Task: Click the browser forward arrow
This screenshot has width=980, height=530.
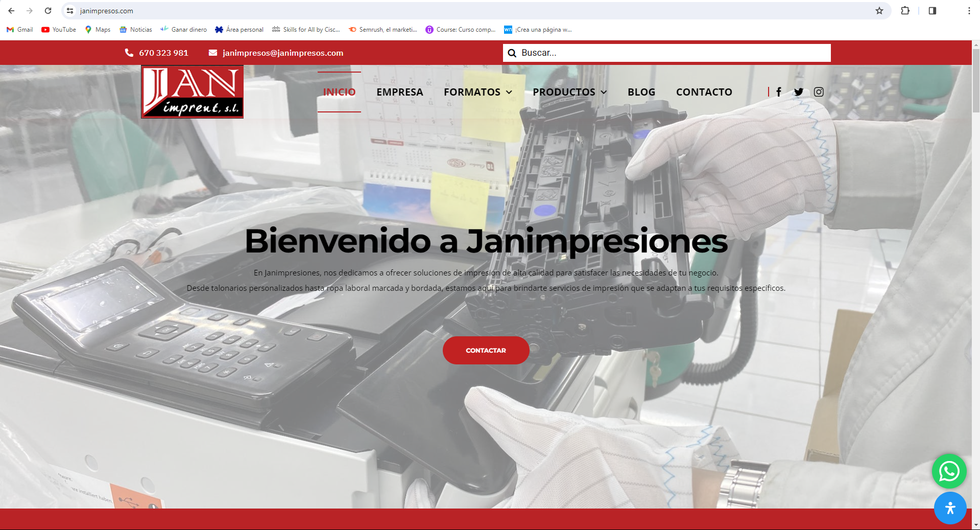Action: click(30, 11)
